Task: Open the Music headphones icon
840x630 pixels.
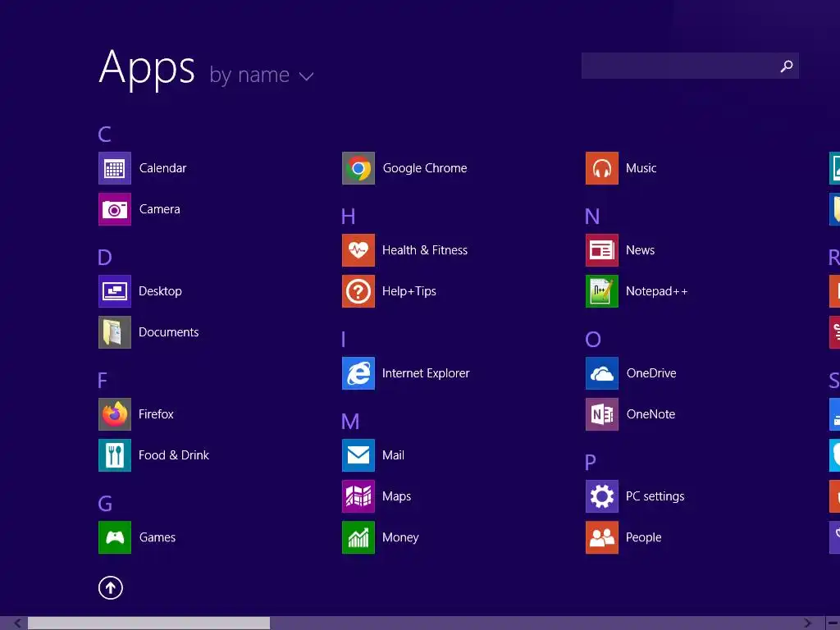Action: [602, 168]
